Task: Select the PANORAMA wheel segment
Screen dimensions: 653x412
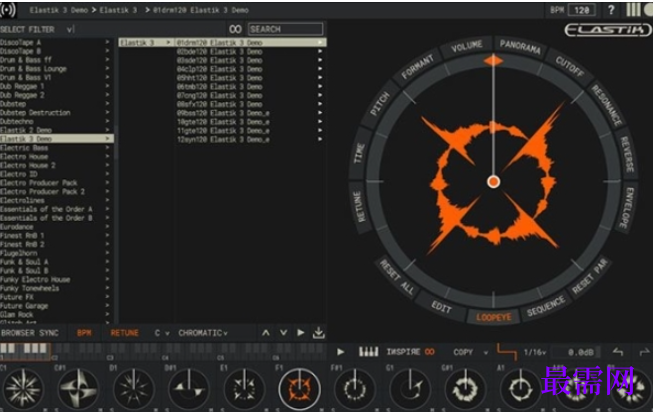Action: point(520,47)
